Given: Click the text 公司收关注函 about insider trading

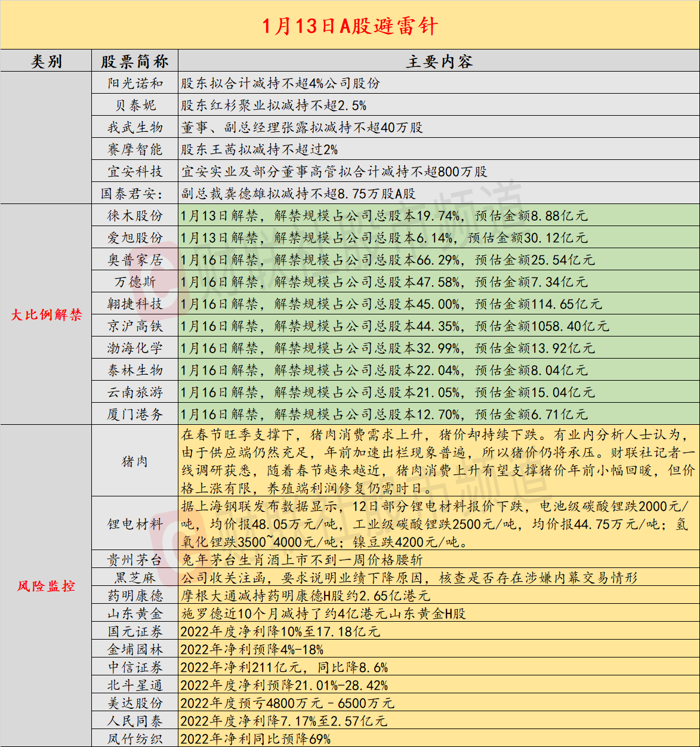Looking at the screenshot, I should (x=409, y=578).
